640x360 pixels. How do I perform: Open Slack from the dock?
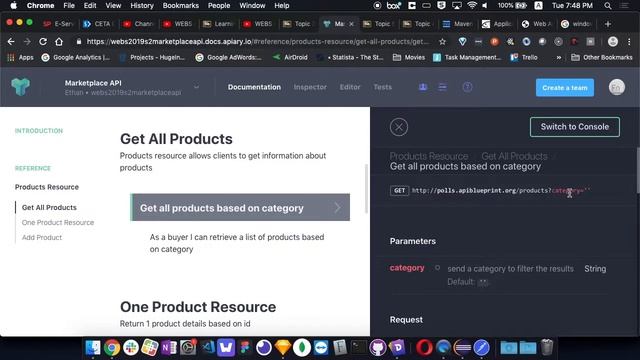[131, 348]
